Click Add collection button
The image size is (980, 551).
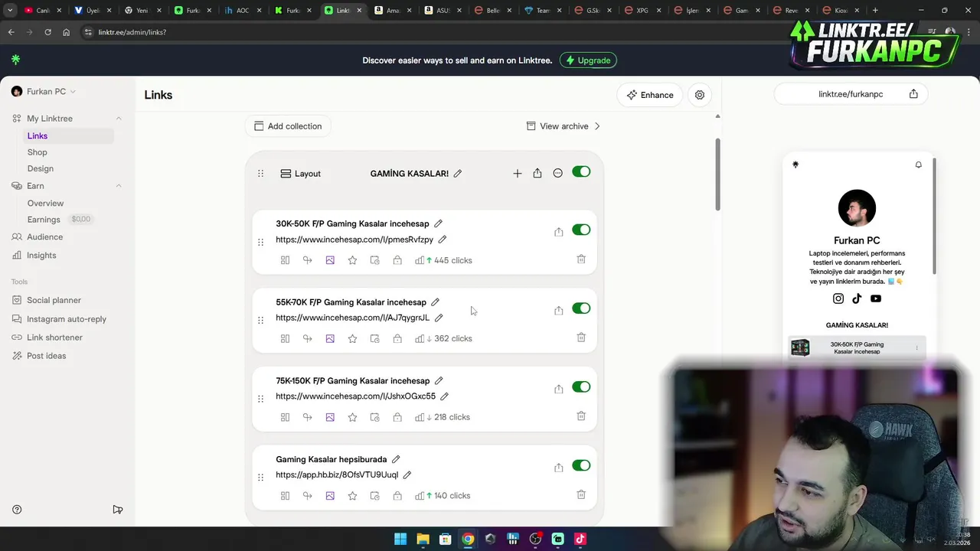tap(288, 126)
